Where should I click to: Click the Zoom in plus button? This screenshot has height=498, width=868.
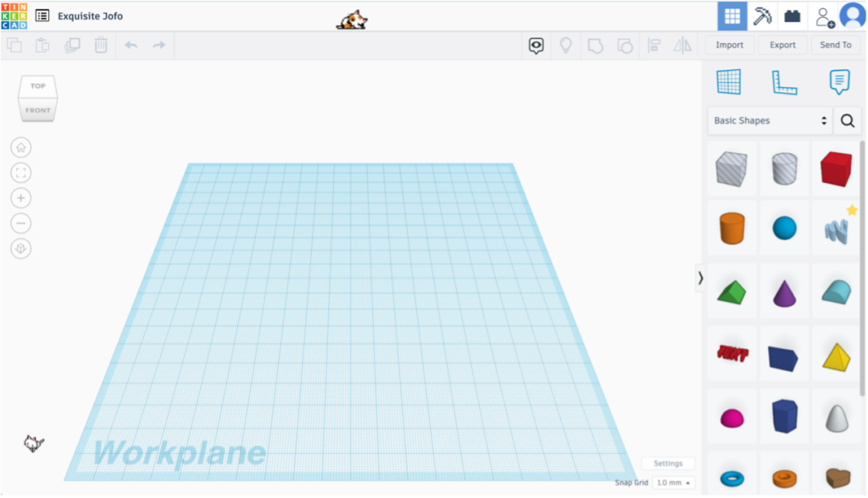tap(21, 198)
